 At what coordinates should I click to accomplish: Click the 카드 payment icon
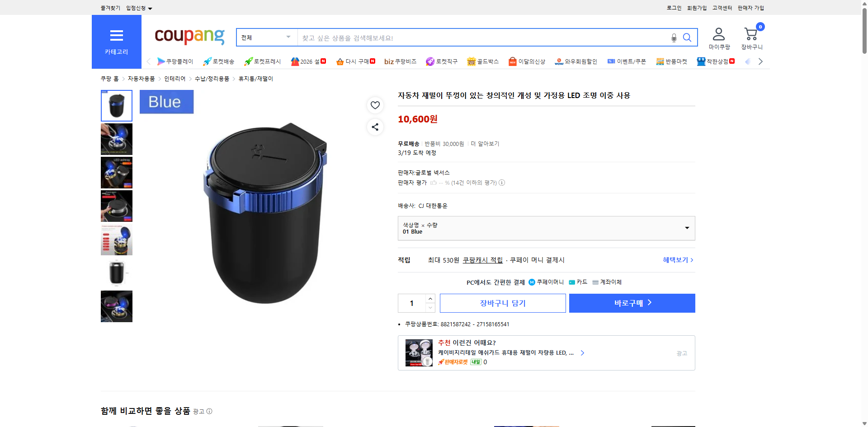[x=572, y=282]
